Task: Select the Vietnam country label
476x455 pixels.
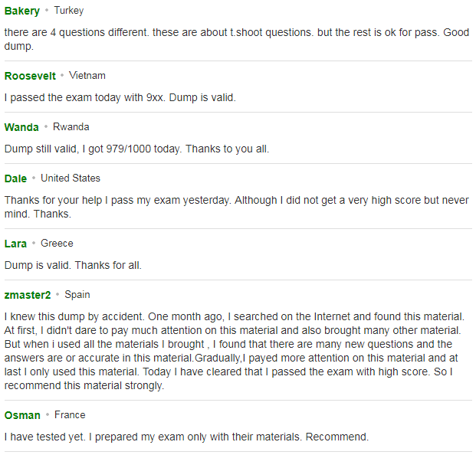Action: click(87, 76)
